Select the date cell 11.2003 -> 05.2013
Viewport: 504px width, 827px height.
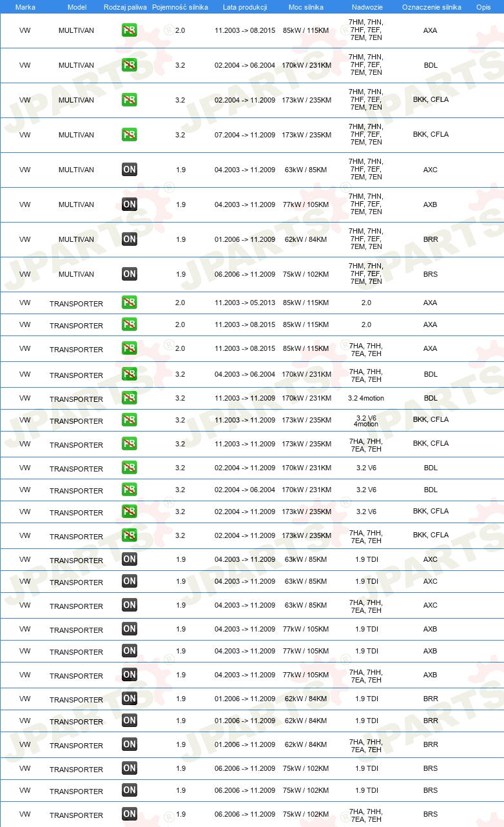(245, 303)
